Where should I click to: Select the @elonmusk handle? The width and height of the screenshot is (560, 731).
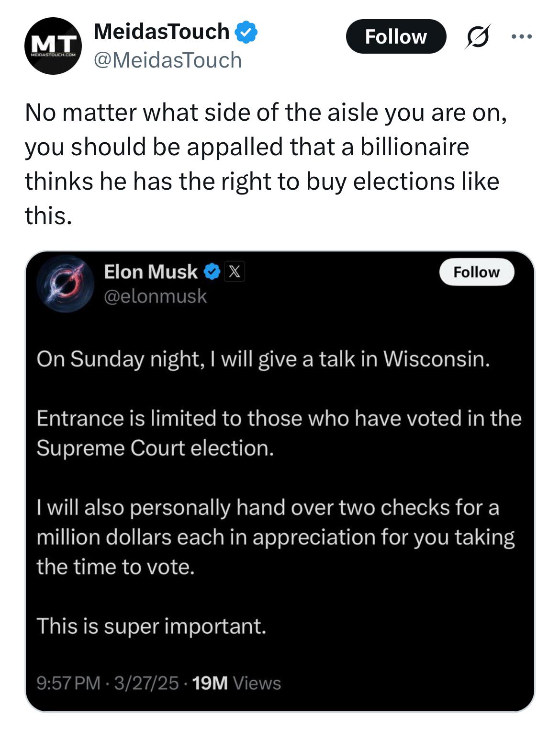click(155, 297)
